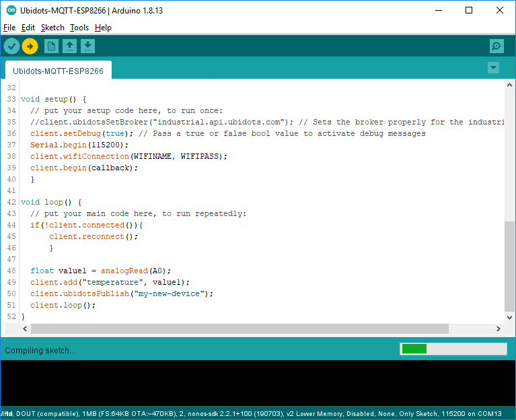Click the horizontal scrollbar left arrow
The image size is (516, 420).
[x=25, y=328]
